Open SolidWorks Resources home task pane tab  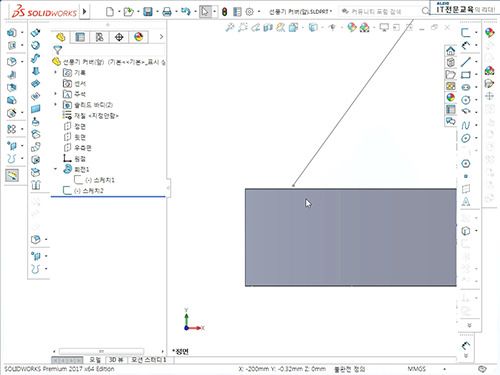[451, 51]
